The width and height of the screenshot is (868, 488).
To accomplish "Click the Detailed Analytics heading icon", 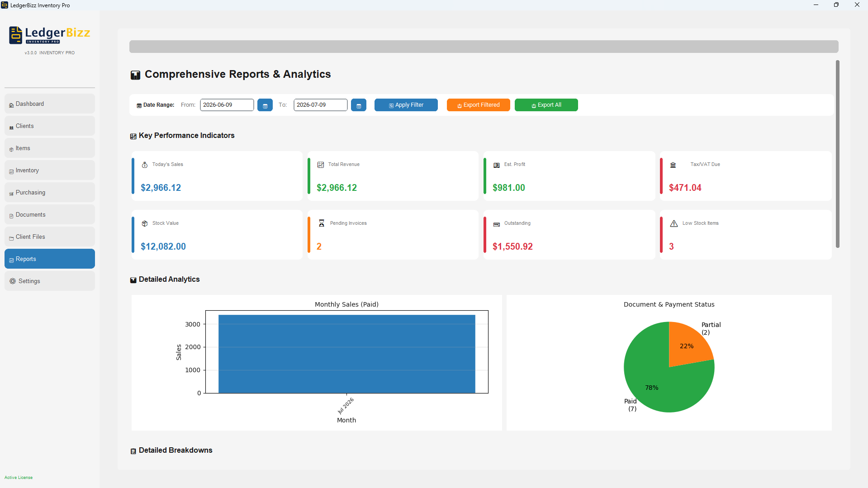I will pos(133,280).
